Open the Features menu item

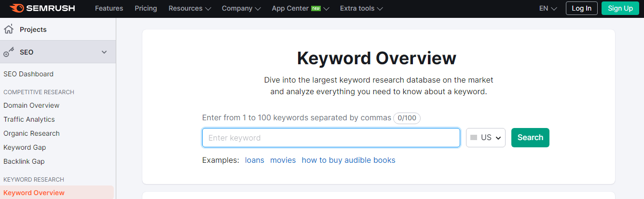[109, 8]
